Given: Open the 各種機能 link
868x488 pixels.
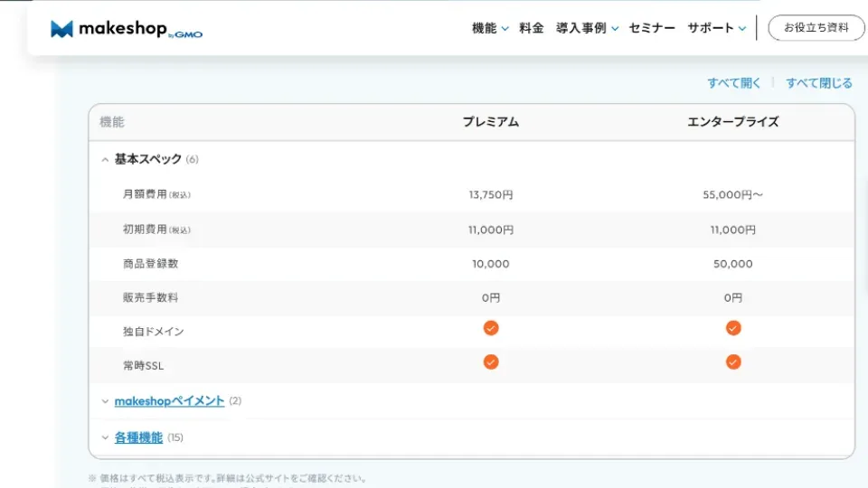Looking at the screenshot, I should [x=138, y=437].
